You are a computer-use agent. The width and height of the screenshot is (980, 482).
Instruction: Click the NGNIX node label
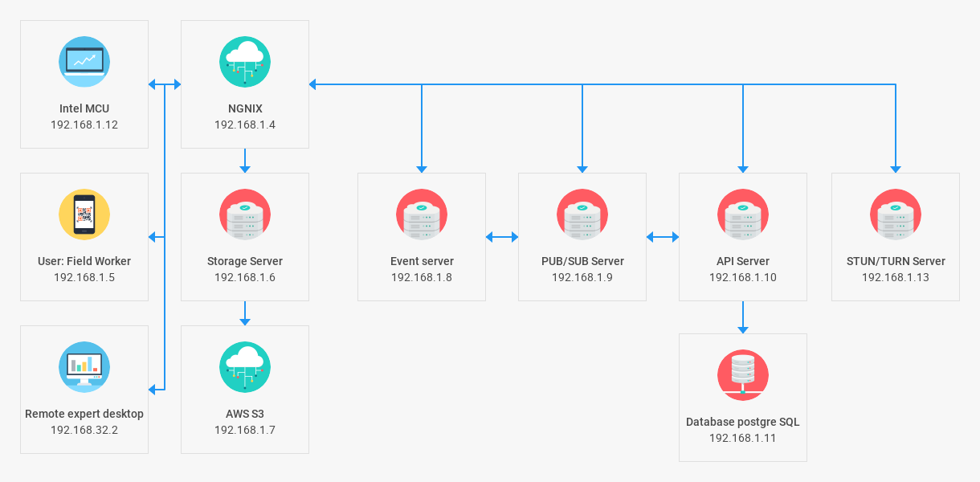(245, 108)
